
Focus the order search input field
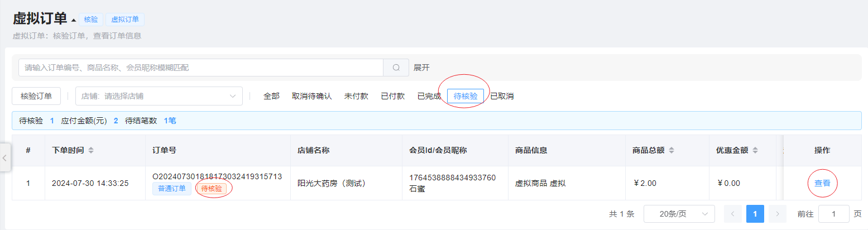[201, 68]
